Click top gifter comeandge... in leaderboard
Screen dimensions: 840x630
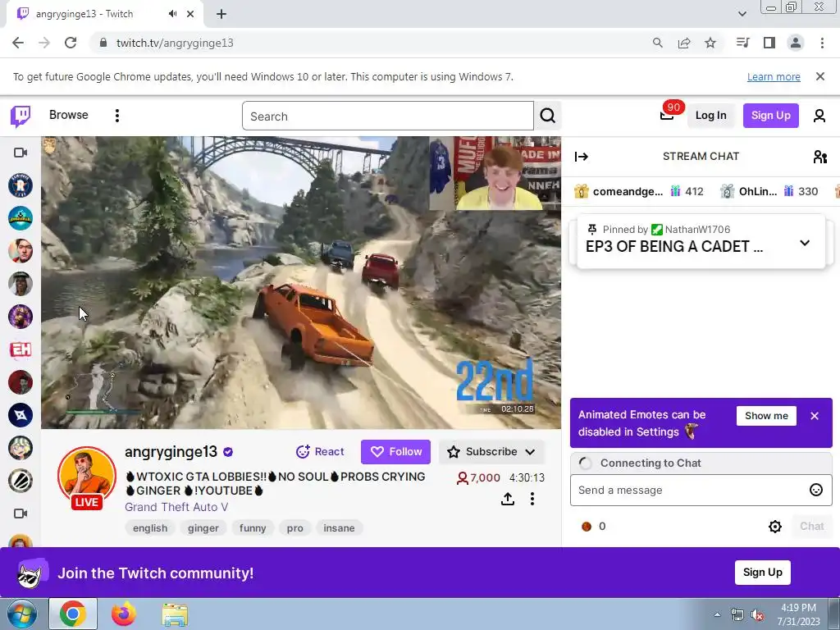coord(627,191)
